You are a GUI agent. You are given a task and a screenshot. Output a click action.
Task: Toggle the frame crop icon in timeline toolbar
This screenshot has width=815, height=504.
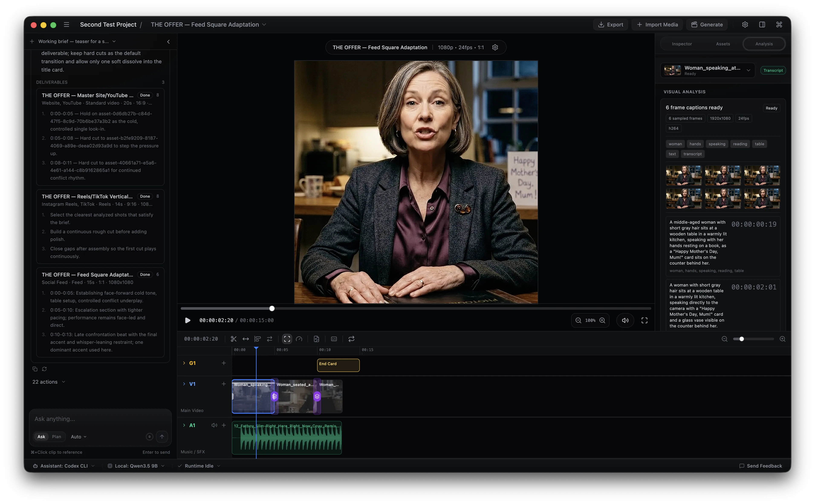pos(287,339)
